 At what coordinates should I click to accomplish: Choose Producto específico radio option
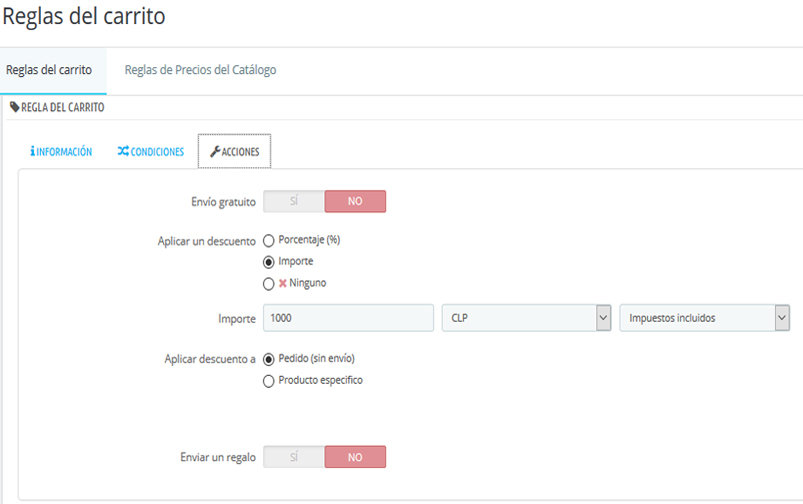coord(268,380)
